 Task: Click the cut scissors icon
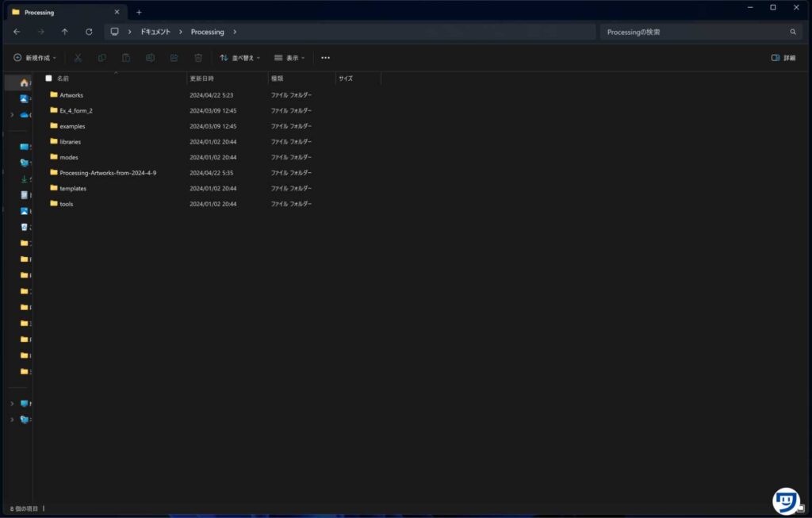point(78,57)
